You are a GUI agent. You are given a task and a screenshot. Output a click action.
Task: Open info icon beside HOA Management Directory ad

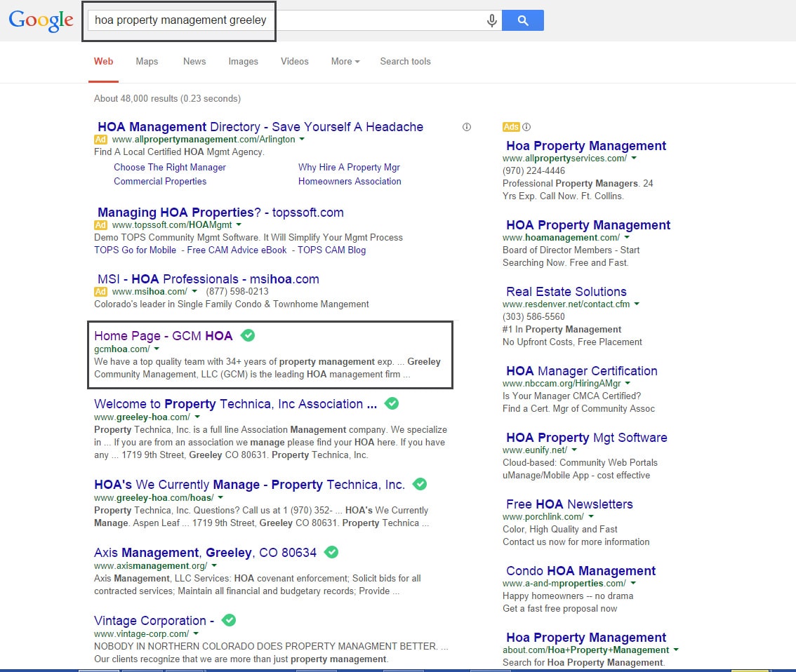[467, 127]
